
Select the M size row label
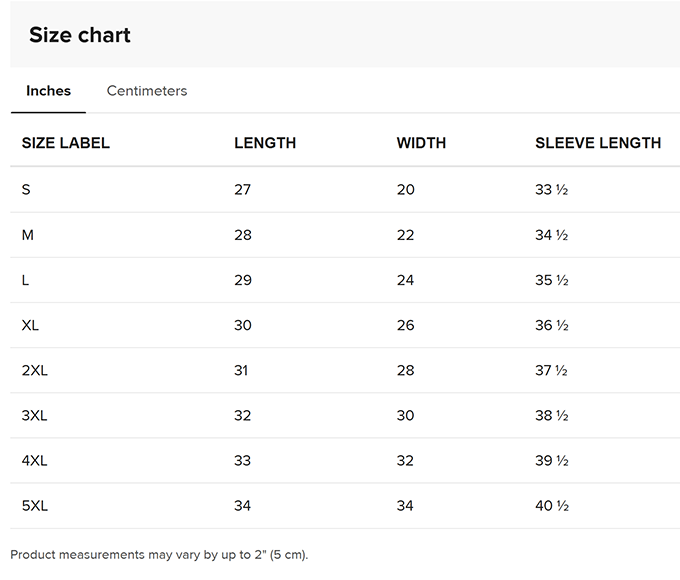click(28, 235)
